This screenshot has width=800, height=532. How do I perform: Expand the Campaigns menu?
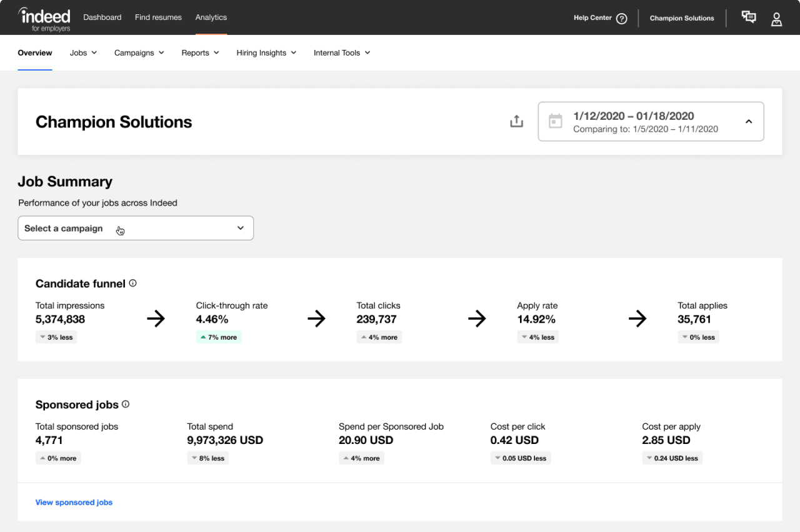[139, 53]
